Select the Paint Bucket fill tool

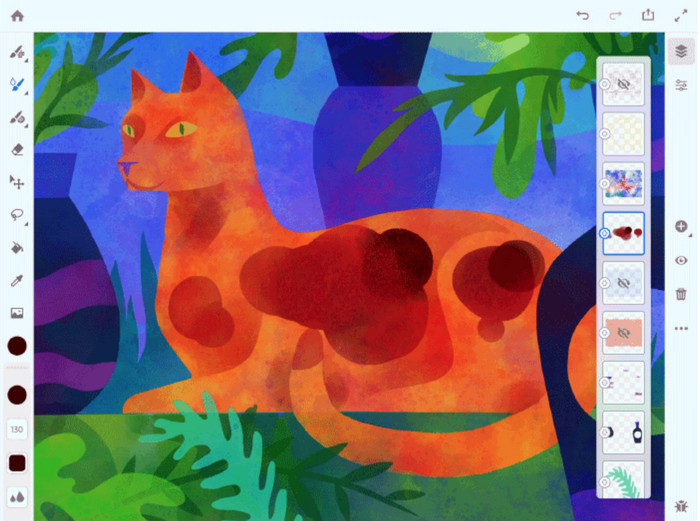16,247
